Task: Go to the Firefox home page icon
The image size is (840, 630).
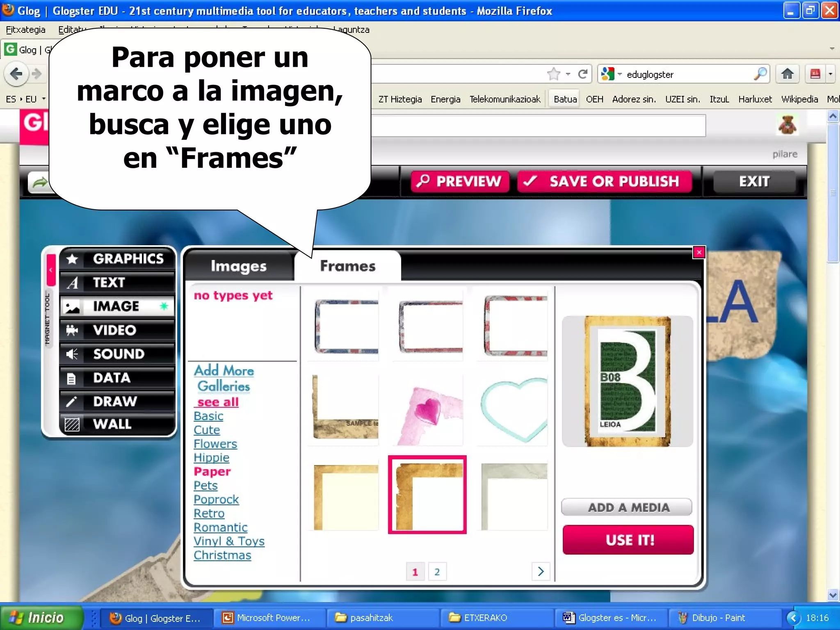Action: coord(787,74)
